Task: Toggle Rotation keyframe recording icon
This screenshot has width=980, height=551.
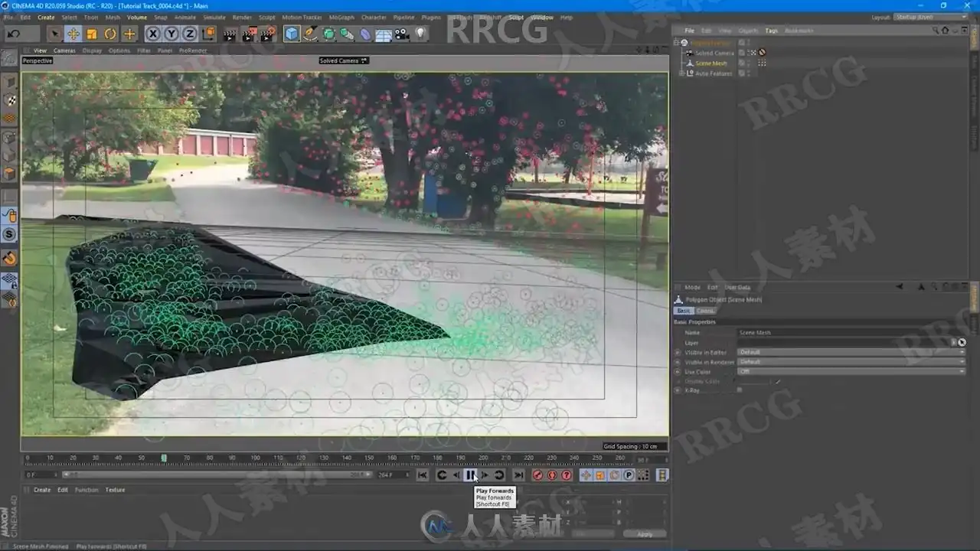Action: tap(614, 475)
